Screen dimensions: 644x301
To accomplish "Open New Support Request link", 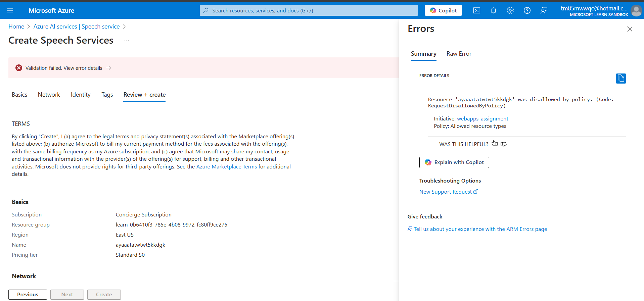I will (x=449, y=192).
